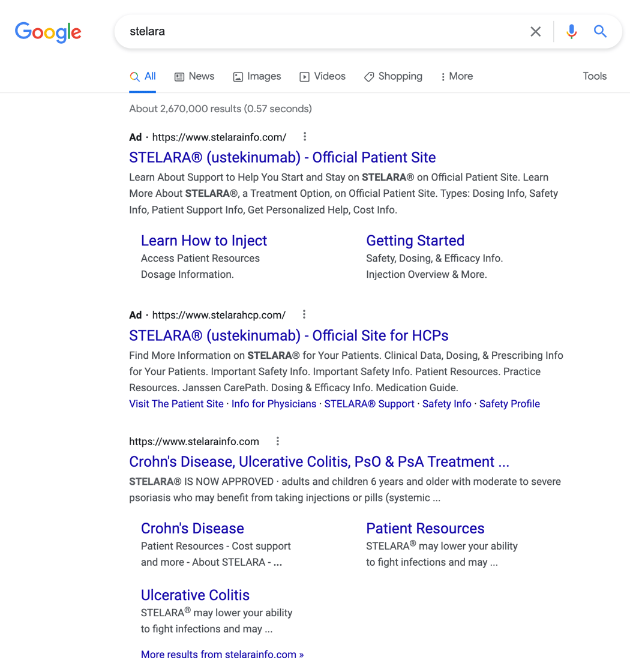The height and width of the screenshot is (672, 630).
Task: Open options menu for stelarahcp.com ad
Action: pyautogui.click(x=304, y=315)
